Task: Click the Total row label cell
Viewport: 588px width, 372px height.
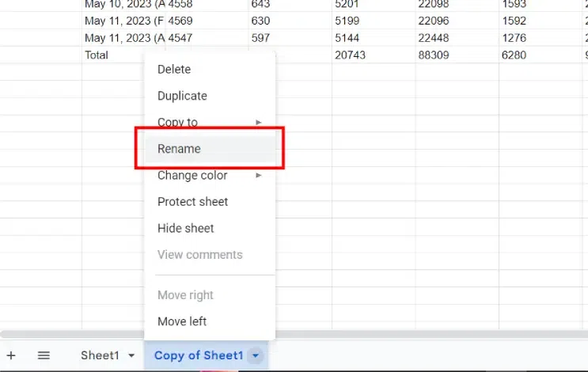Action: point(97,55)
